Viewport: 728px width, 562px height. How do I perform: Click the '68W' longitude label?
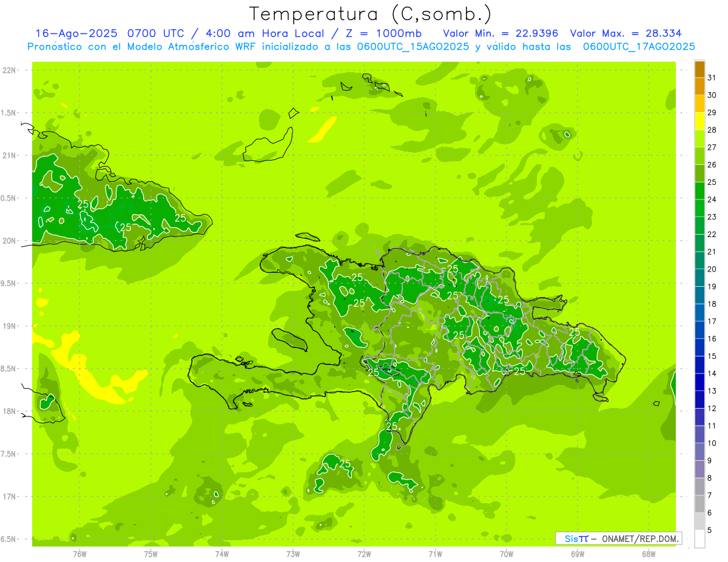(x=648, y=554)
